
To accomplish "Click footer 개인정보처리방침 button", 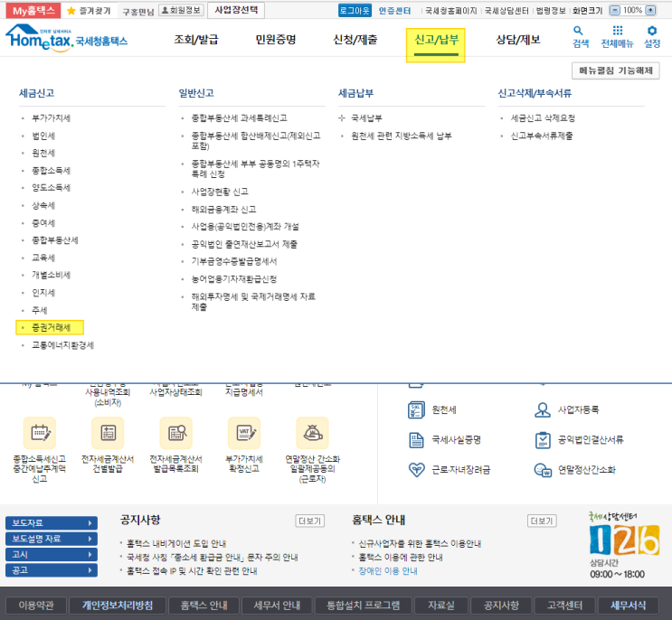I will coord(118,606).
